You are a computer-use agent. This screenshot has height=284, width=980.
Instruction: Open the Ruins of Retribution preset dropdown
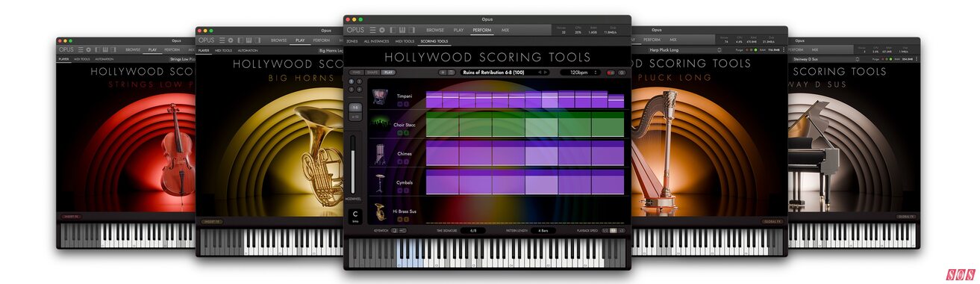(505, 72)
